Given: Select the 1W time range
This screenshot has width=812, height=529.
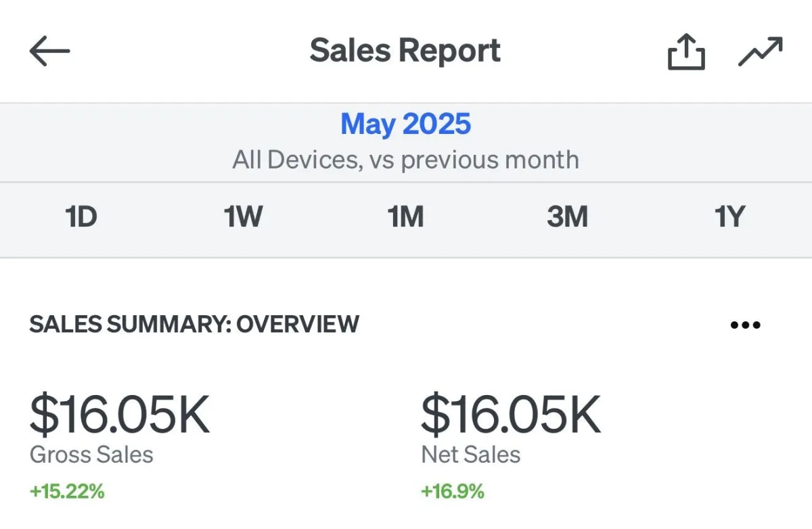Looking at the screenshot, I should point(243,218).
